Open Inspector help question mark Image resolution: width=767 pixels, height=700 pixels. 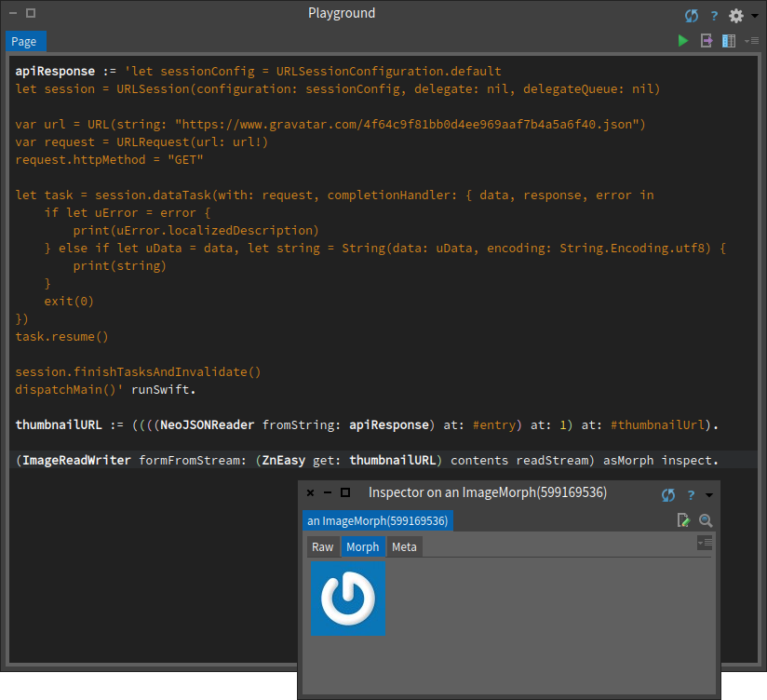click(x=691, y=495)
